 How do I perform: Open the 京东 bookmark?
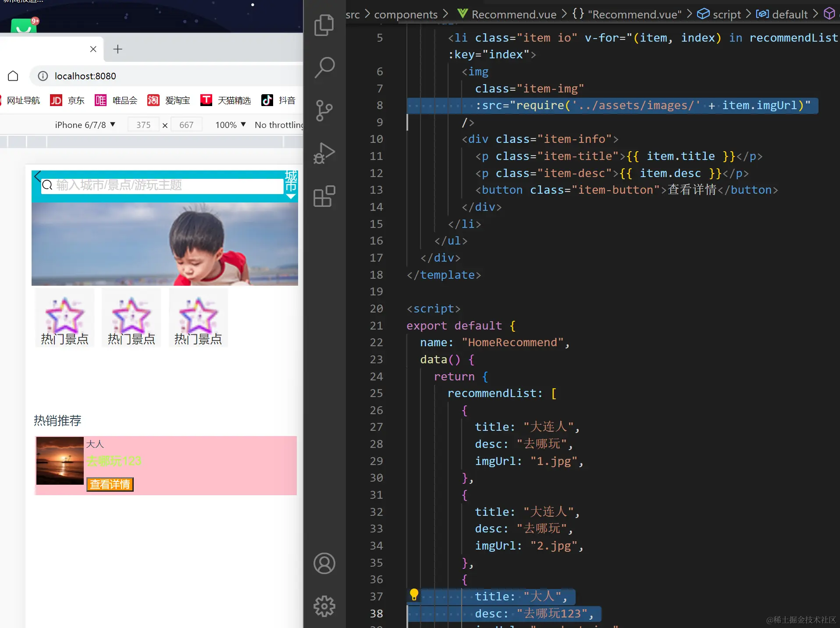pyautogui.click(x=67, y=100)
